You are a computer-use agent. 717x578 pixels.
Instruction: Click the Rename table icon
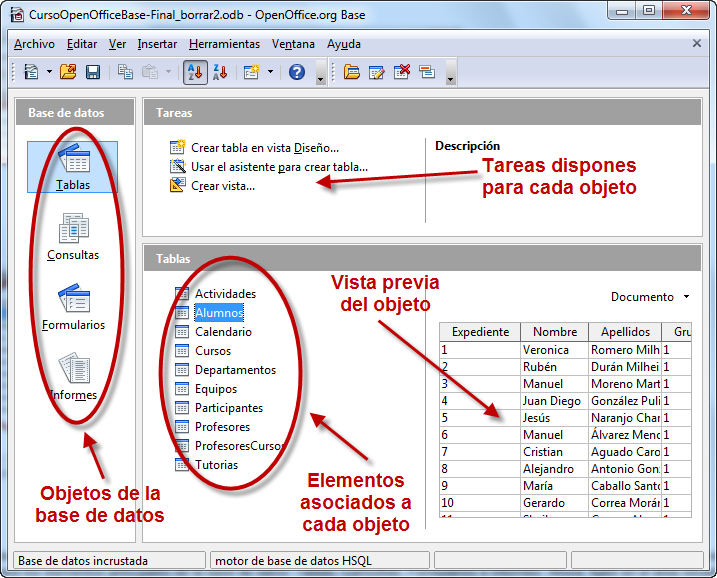point(427,72)
